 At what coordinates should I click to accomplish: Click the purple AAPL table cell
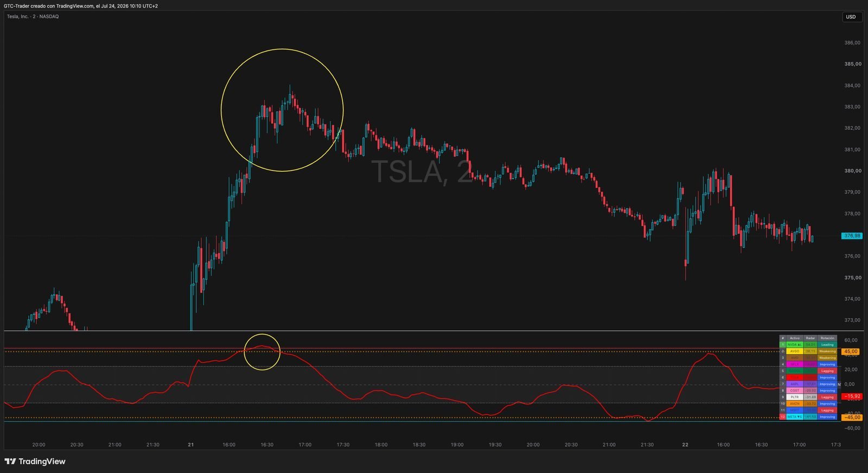(795, 384)
